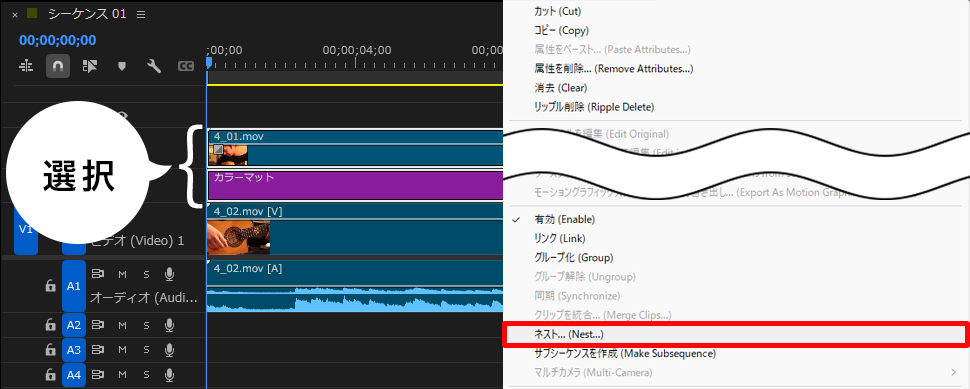Choose コピー (Copy) from context menu
970x389 pixels.
pos(561,30)
